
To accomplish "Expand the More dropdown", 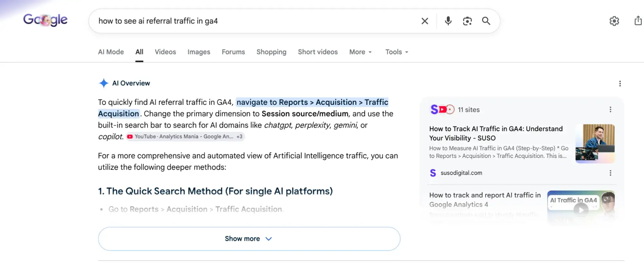I will click(x=360, y=52).
